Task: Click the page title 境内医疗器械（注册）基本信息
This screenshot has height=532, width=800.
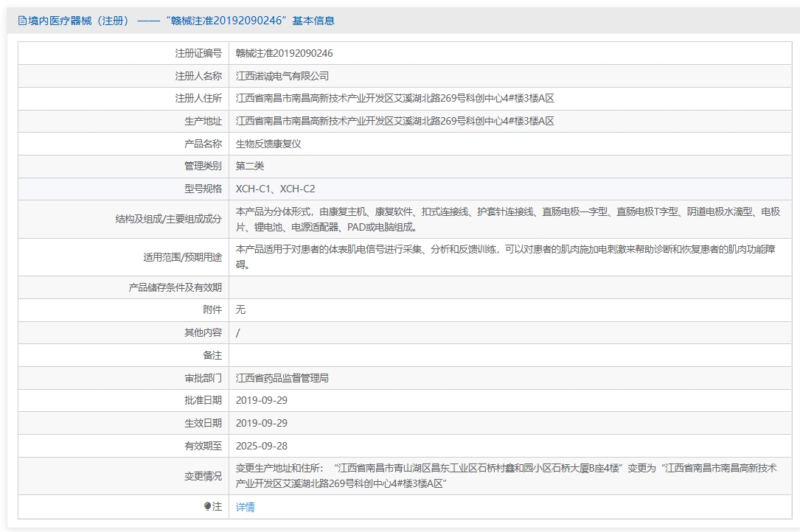Action: coord(181,21)
